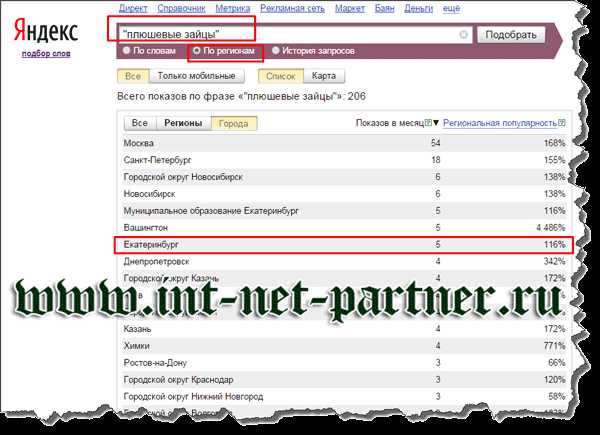600x435 pixels.
Task: Switch to Только мобильные filter
Action: click(x=196, y=76)
